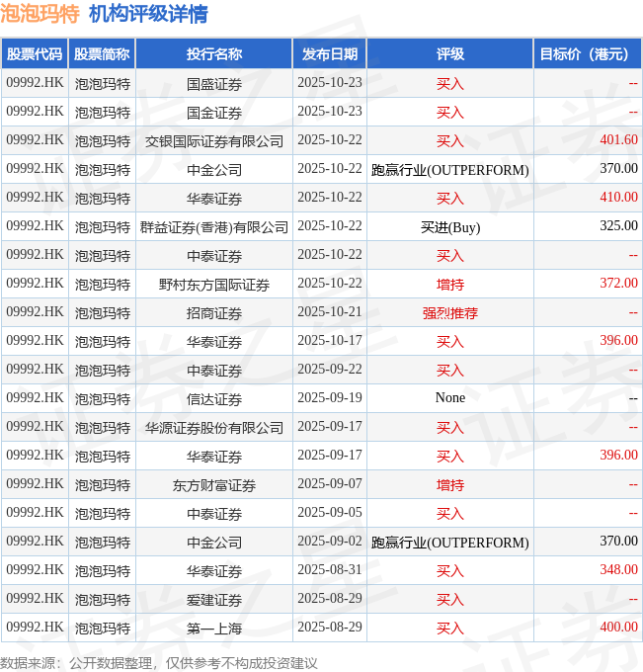
Task: Click the 买进(Buy) rating cell
Action: [449, 226]
